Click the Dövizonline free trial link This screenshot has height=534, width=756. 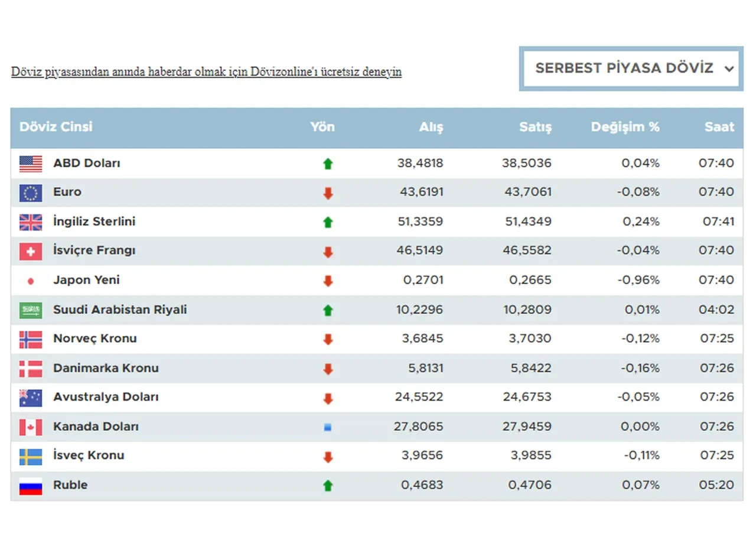point(206,72)
